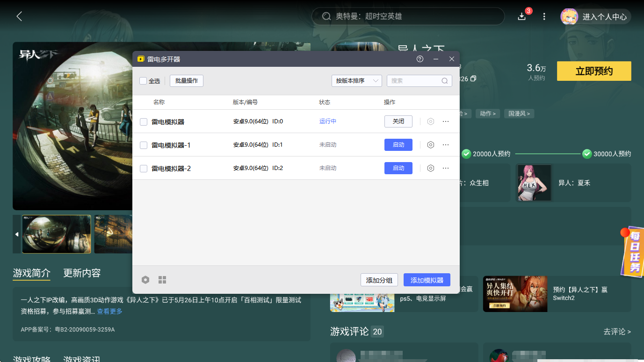Switch to the 更新内容 tab
Viewport: 644px width, 362px height.
(81, 273)
